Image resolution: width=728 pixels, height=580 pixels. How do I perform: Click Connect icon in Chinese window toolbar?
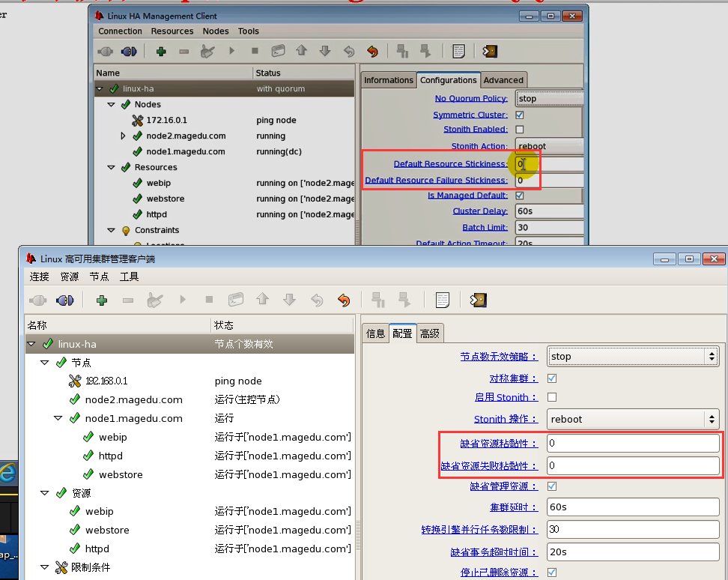point(38,300)
